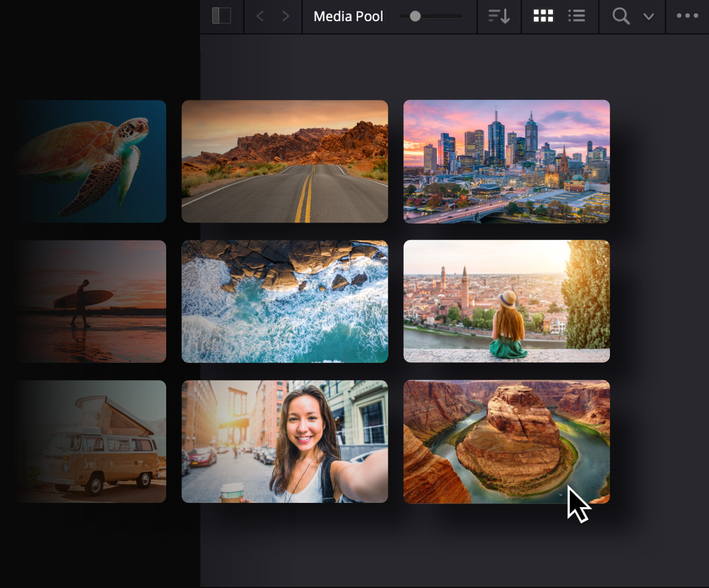Screen dimensions: 709x588
Task: Select the sea turtle thumbnail
Action: 91,161
